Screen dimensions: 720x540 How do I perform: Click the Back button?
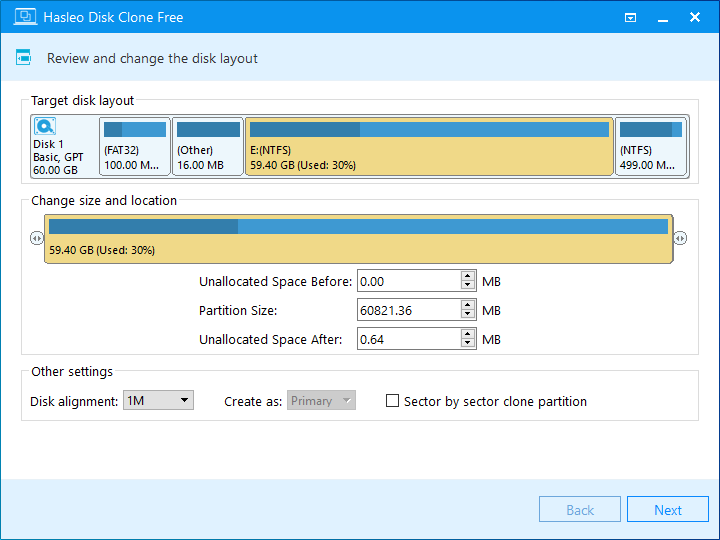pyautogui.click(x=580, y=510)
